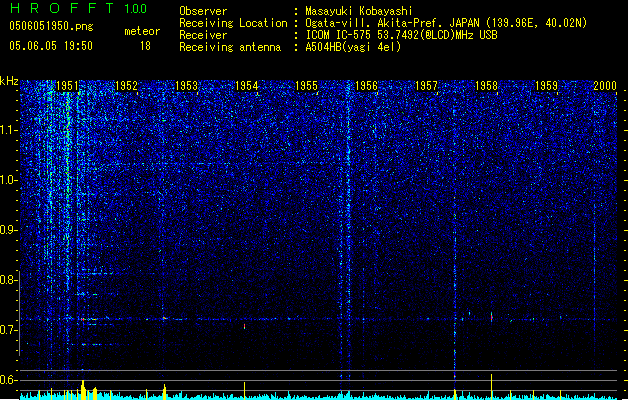Select the filename 0506051950.png
The height and width of the screenshot is (400, 629).
[51, 26]
